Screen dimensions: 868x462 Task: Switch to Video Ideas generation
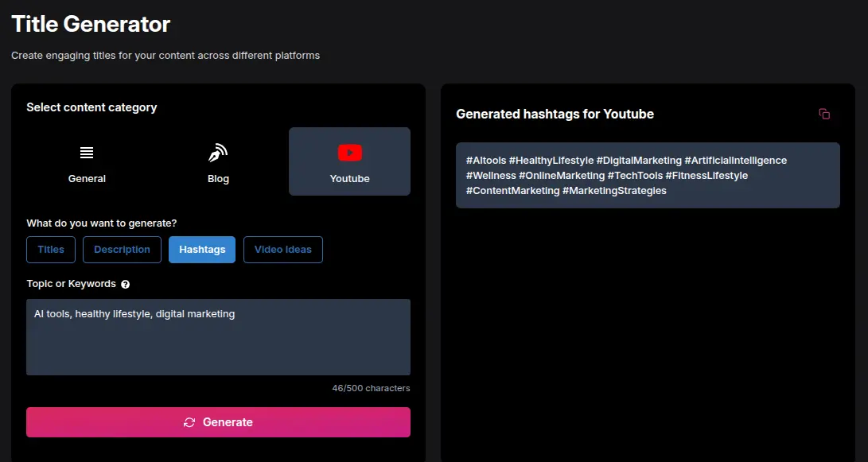tap(283, 249)
